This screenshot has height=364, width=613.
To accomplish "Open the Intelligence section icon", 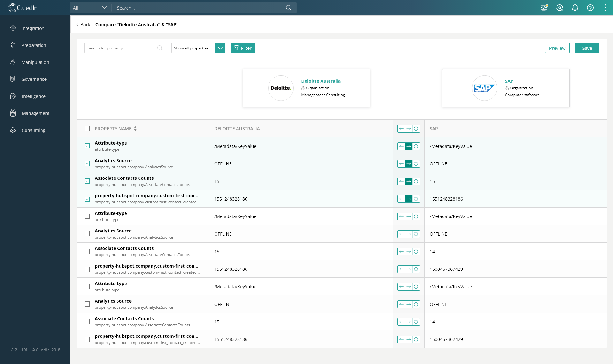I will click(13, 96).
